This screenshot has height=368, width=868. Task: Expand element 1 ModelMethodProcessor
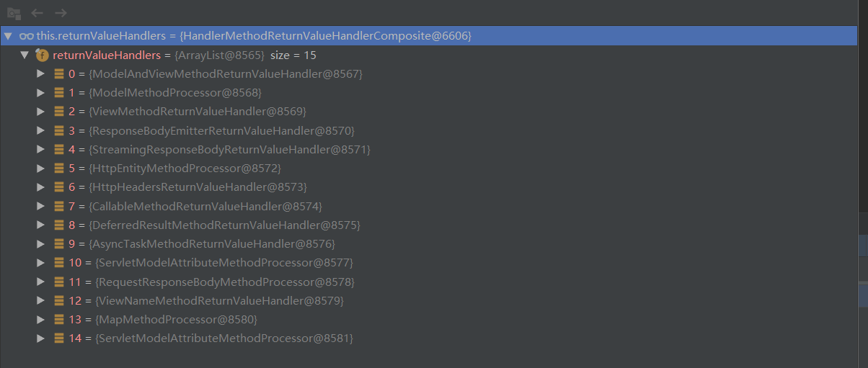tap(41, 93)
